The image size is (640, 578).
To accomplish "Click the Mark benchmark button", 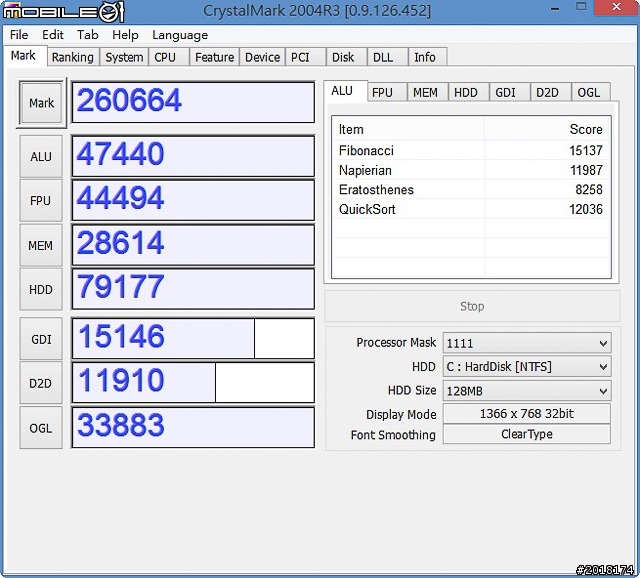I will click(41, 103).
